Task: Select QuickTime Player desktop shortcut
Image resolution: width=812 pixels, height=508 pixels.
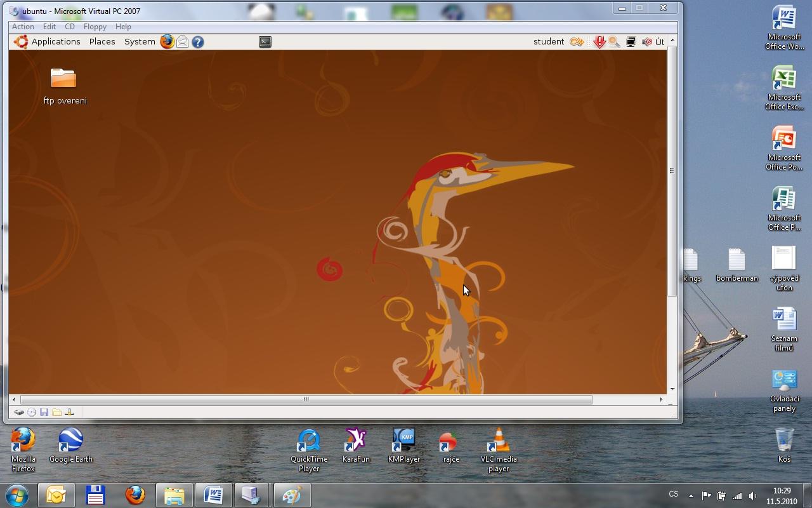Action: 309,450
